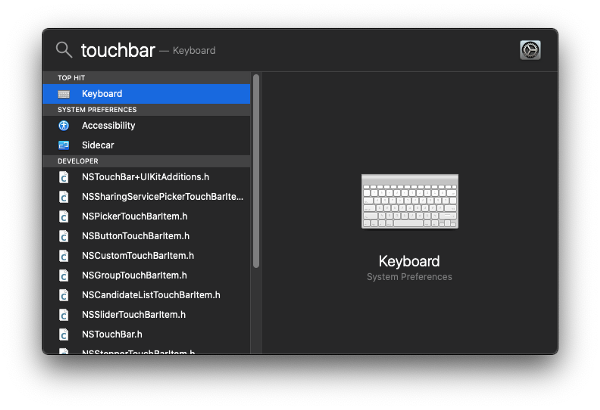This screenshot has height=410, width=600.
Task: Click the System Preferences caption in preview
Action: click(409, 277)
